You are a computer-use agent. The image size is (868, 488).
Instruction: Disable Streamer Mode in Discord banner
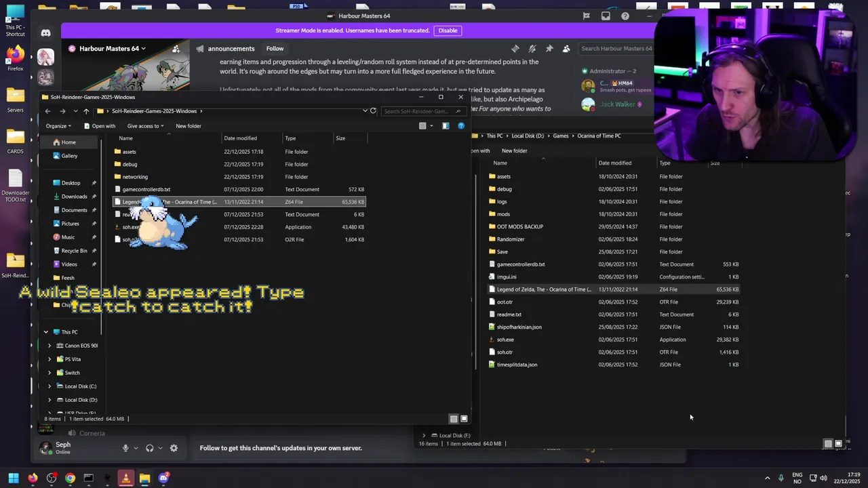click(448, 30)
